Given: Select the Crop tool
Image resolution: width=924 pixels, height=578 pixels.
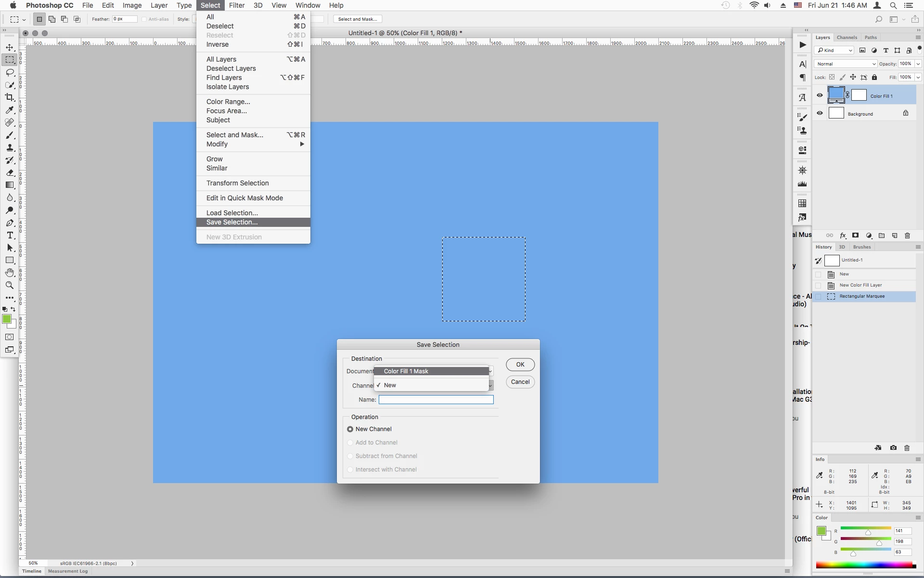Looking at the screenshot, I should [10, 97].
